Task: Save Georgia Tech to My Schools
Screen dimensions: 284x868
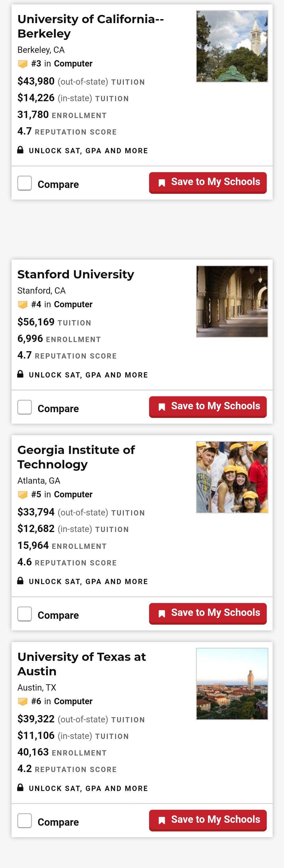Action: click(x=207, y=613)
